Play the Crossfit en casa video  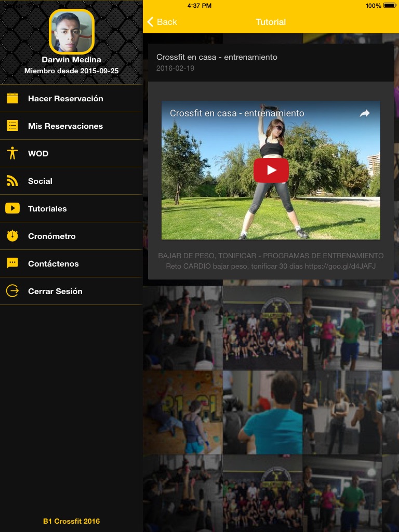271,170
